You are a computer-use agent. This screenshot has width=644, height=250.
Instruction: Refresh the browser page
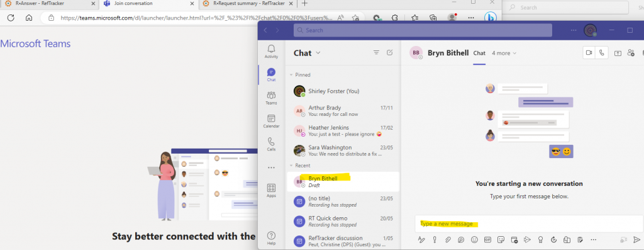click(x=11, y=18)
